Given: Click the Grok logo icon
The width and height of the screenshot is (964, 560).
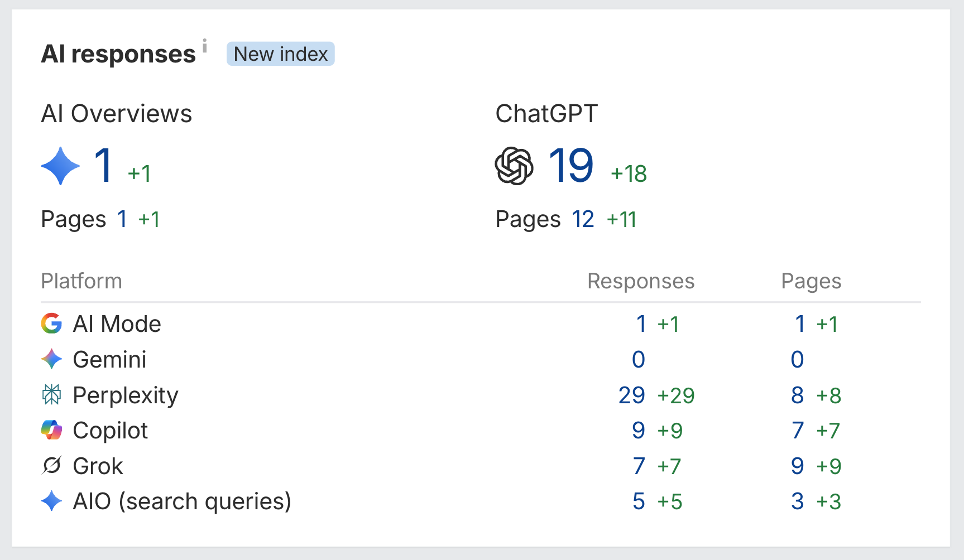Looking at the screenshot, I should (x=51, y=466).
